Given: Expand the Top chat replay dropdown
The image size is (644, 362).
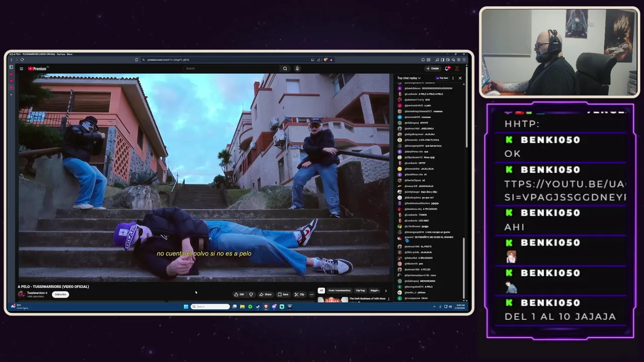Looking at the screenshot, I should click(409, 78).
